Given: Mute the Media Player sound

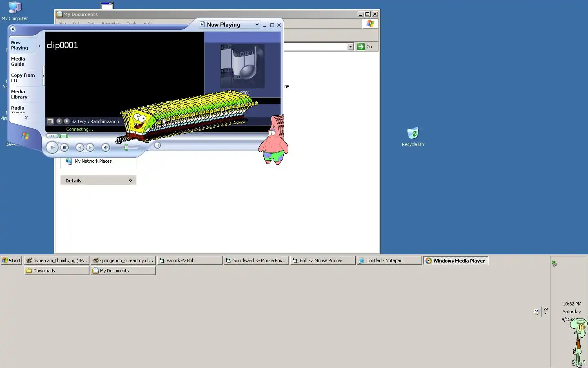Looking at the screenshot, I should [x=105, y=147].
